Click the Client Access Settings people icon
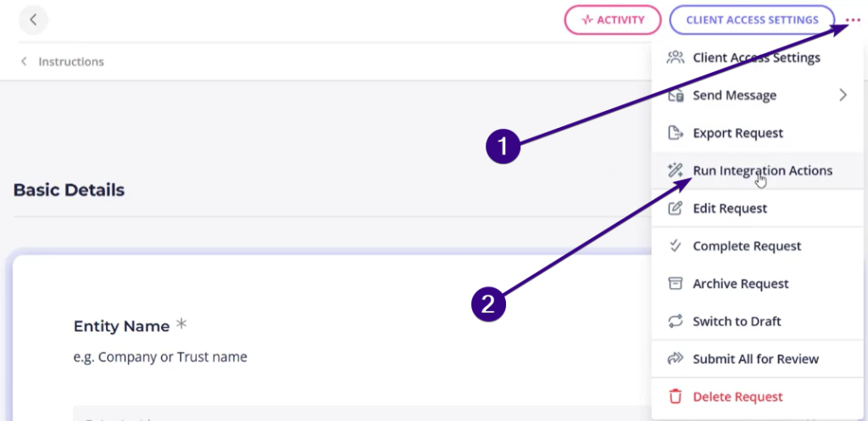868x421 pixels. click(x=676, y=58)
